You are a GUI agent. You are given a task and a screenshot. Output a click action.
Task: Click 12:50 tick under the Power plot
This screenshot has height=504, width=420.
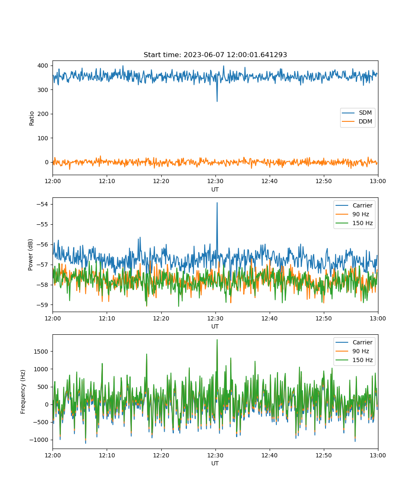point(323,318)
